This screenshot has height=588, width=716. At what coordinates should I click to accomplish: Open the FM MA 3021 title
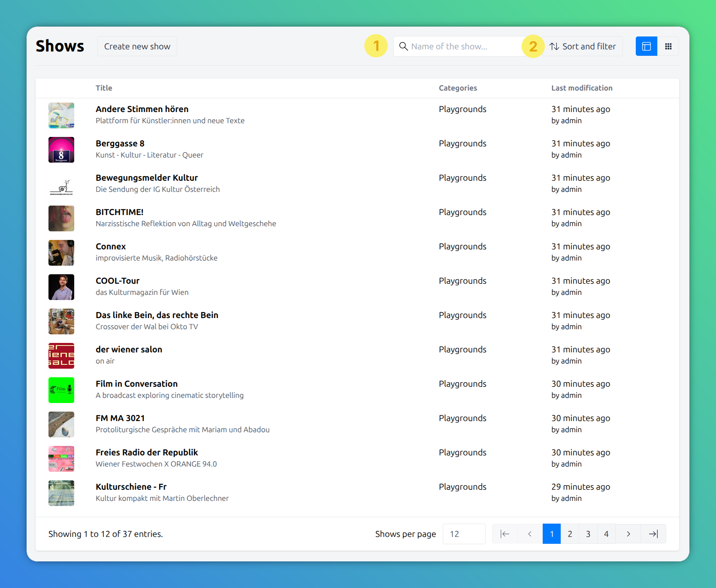click(120, 418)
